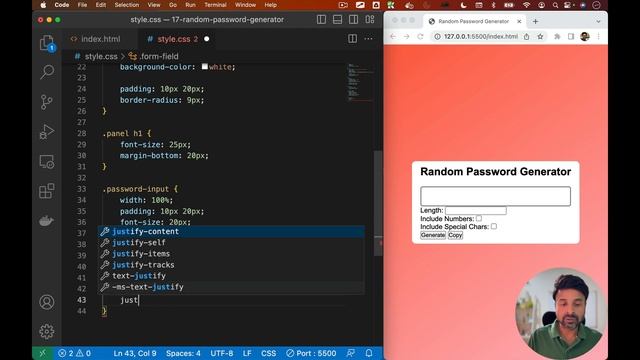Open notifications bell in status bar
The image size is (640, 360).
pyautogui.click(x=369, y=353)
